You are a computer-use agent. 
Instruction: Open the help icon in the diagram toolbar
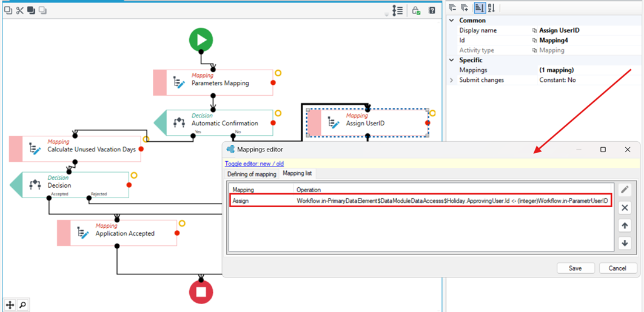432,11
